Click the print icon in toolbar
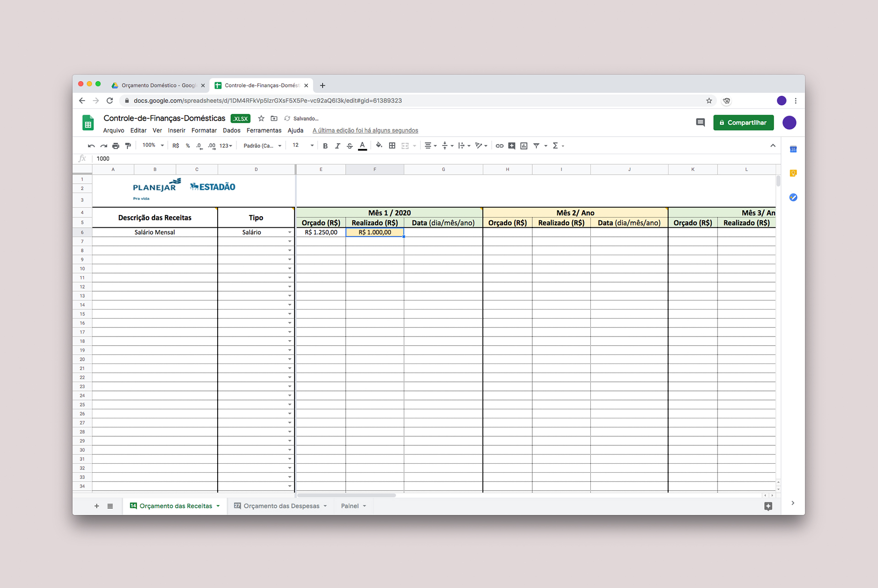Viewport: 878px width, 588px height. click(116, 146)
